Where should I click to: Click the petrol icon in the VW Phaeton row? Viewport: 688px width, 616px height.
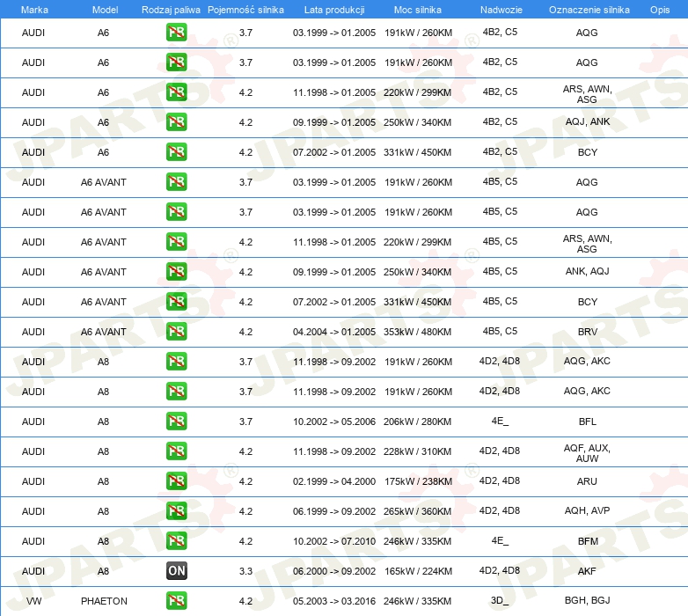[x=176, y=601]
